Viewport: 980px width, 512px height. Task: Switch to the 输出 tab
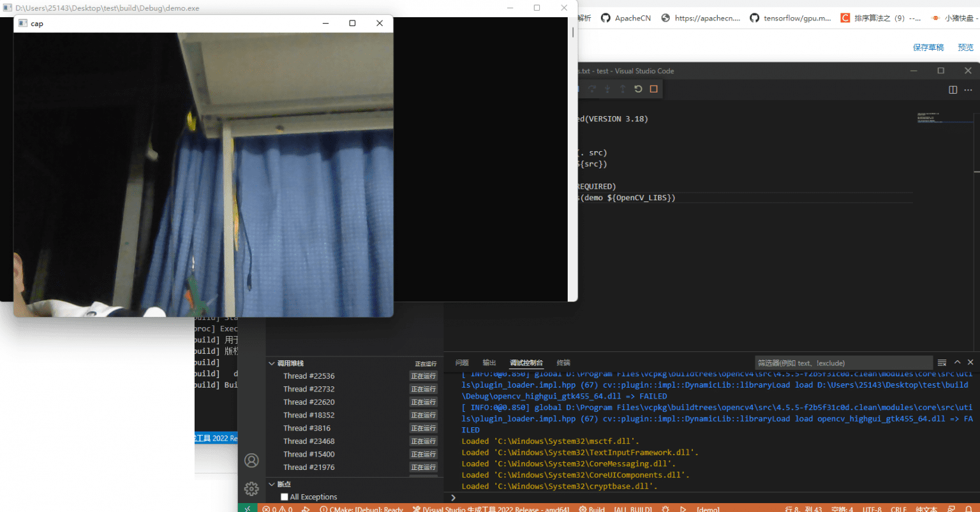pos(489,362)
